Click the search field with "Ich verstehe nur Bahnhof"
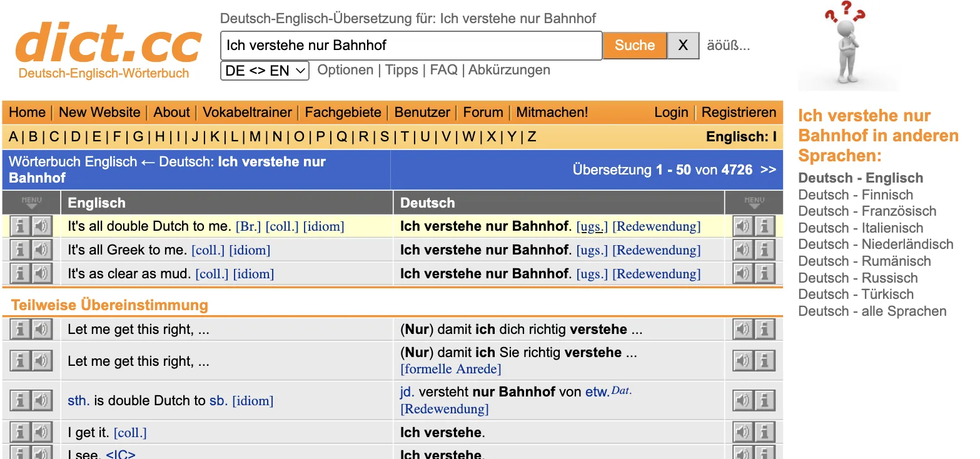The image size is (980, 459). coord(412,45)
